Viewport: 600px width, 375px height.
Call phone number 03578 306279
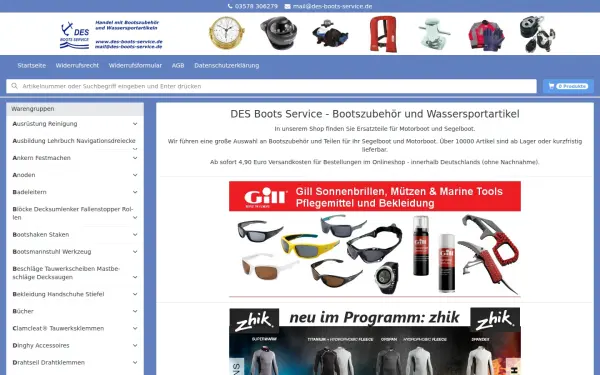point(256,6)
